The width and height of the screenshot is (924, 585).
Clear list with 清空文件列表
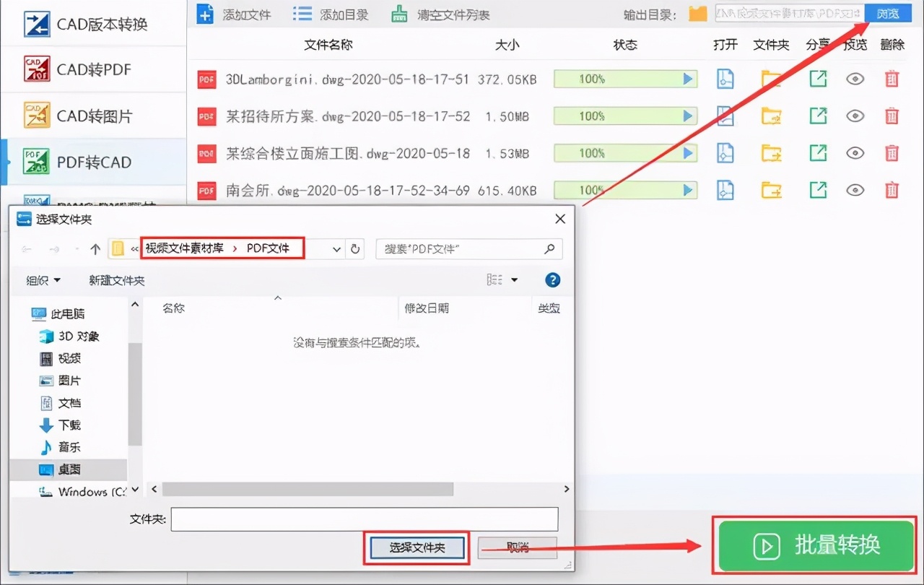440,14
